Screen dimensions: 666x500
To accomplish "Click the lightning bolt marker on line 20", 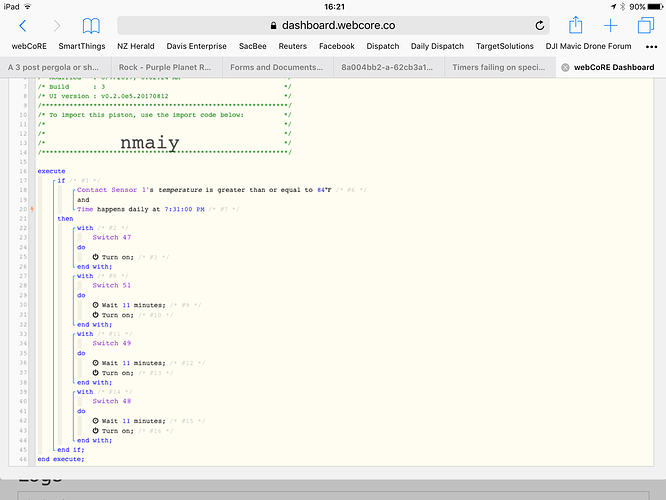I will coord(32,209).
